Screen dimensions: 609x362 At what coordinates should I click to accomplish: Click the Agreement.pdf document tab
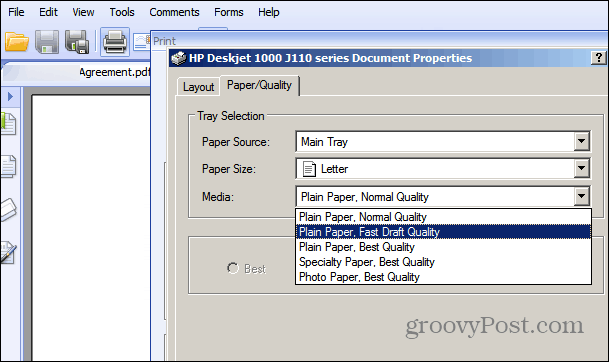click(115, 72)
